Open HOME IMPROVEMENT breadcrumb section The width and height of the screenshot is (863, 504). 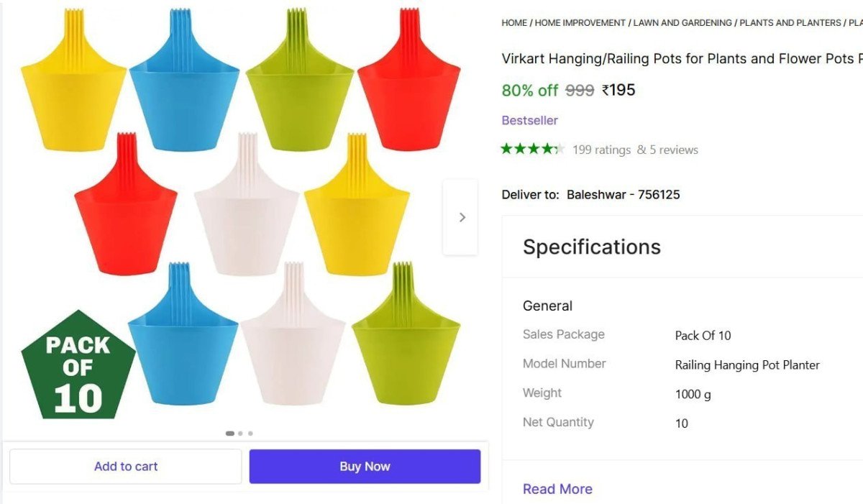[x=581, y=22]
